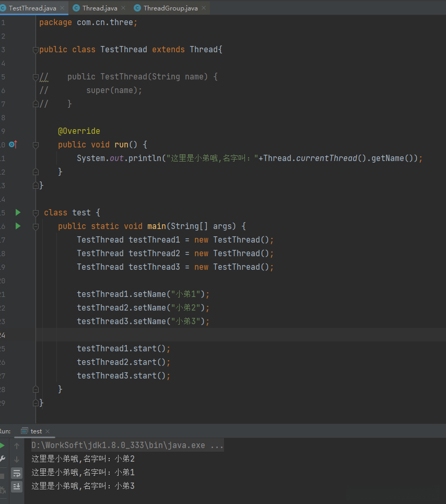
Task: Close the test run tab
Action: [x=48, y=431]
